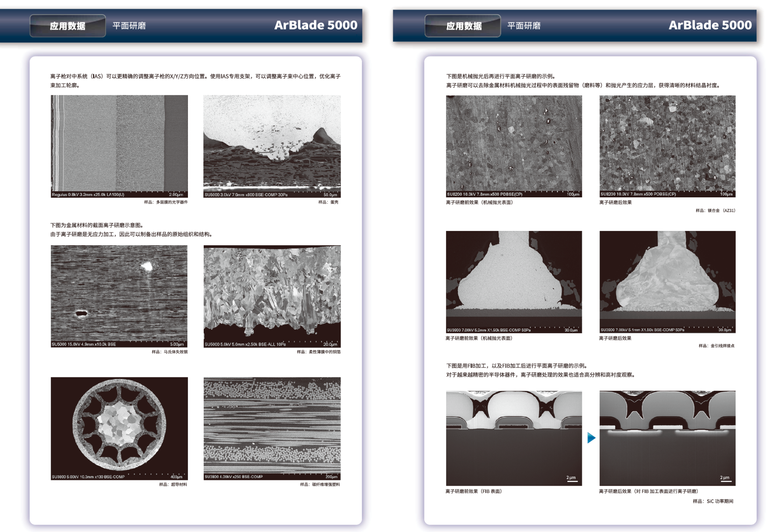Click the line 离子研磨可以去除金属材料机械抛光
The height and width of the screenshot is (532, 784).
pyautogui.click(x=584, y=85)
